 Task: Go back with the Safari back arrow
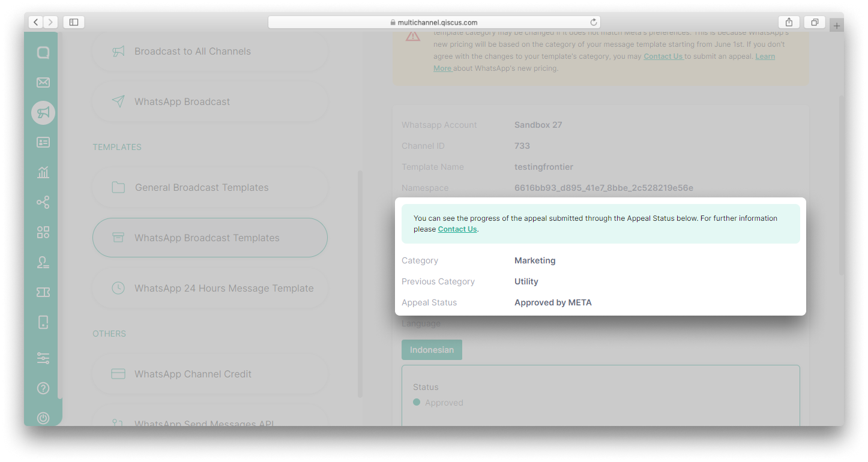tap(36, 22)
